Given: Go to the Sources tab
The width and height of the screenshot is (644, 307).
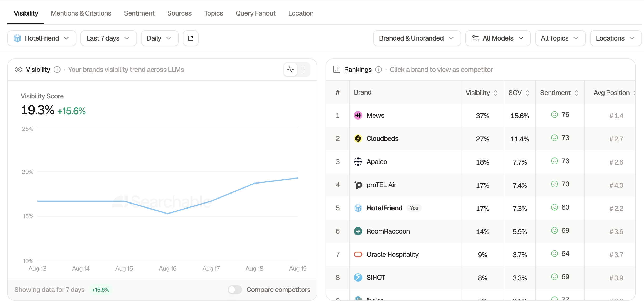Looking at the screenshot, I should pos(179,13).
